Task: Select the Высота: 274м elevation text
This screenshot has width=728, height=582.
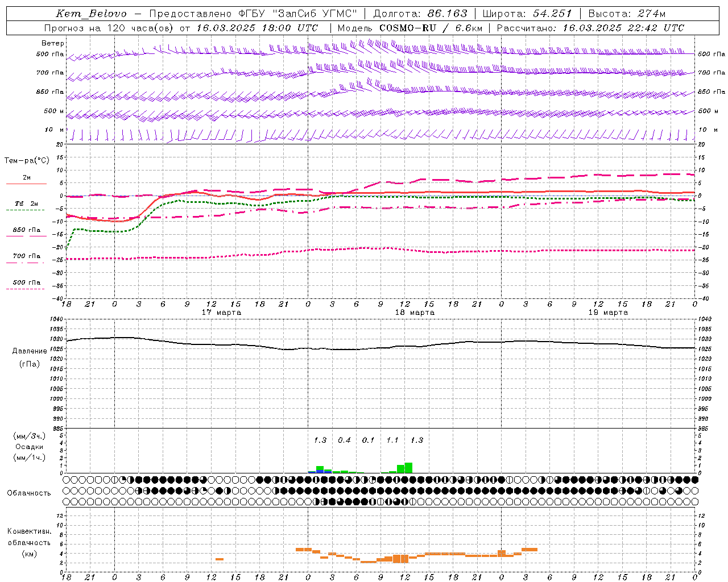Action: (x=627, y=14)
